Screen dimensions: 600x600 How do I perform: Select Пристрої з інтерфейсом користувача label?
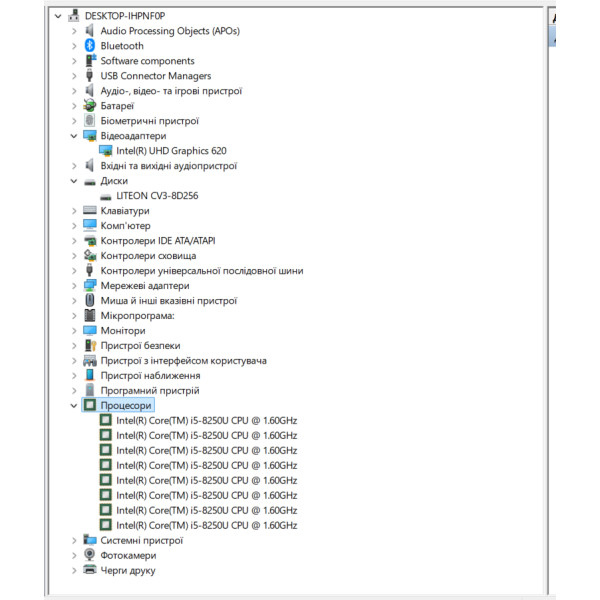184,360
